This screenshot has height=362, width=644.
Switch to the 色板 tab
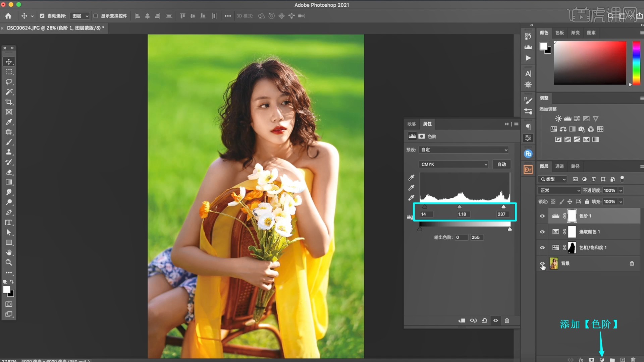(559, 33)
